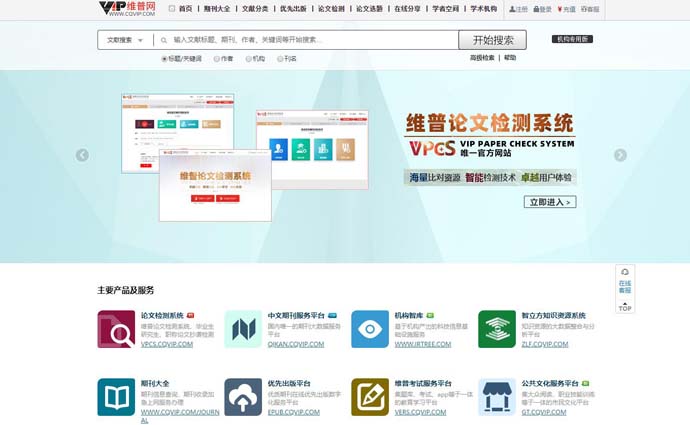Open the 首页 nav item

185,9
